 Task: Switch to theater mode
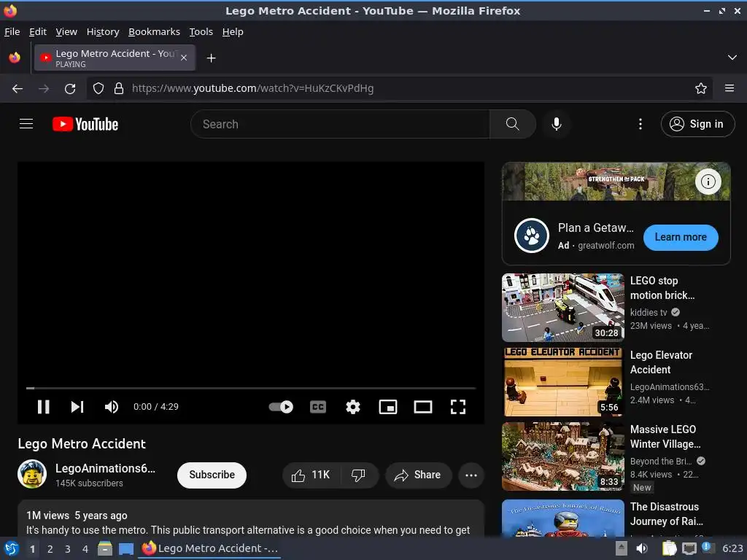(423, 407)
